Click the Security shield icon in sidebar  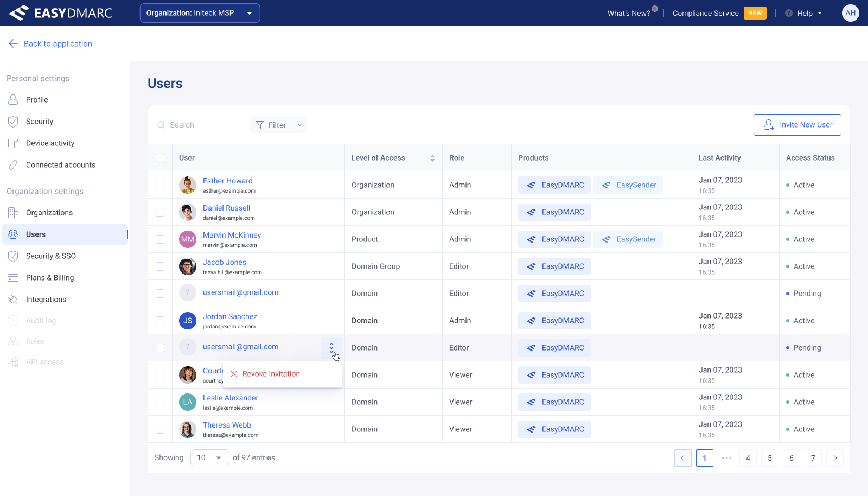point(13,122)
